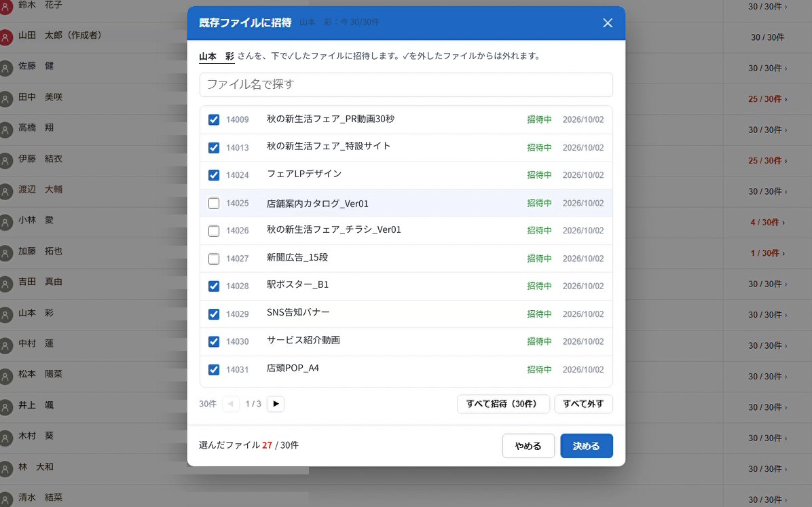Viewport: 812px width, 507px height.
Task: Enable checkbox for 14027 新聞広告_15段
Action: point(214,259)
